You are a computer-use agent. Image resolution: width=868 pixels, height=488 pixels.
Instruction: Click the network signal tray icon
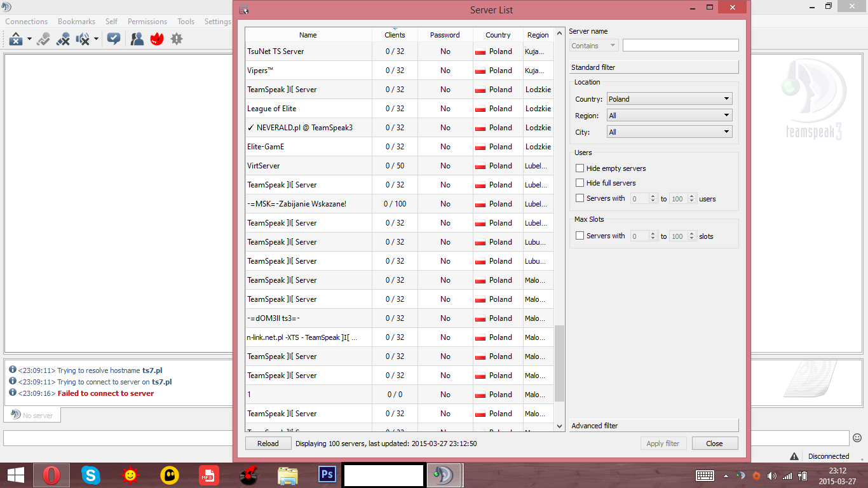pyautogui.click(x=787, y=475)
